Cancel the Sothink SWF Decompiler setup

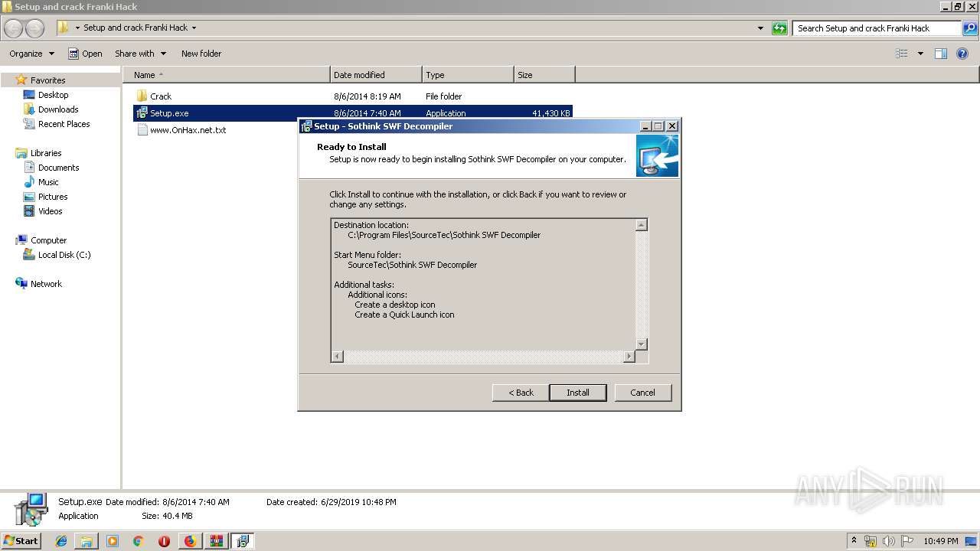point(642,393)
